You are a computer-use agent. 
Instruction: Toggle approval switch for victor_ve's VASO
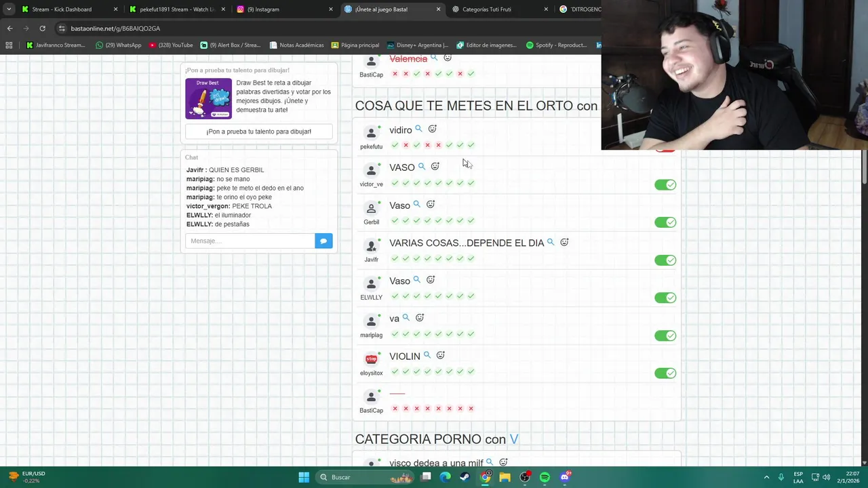point(665,185)
